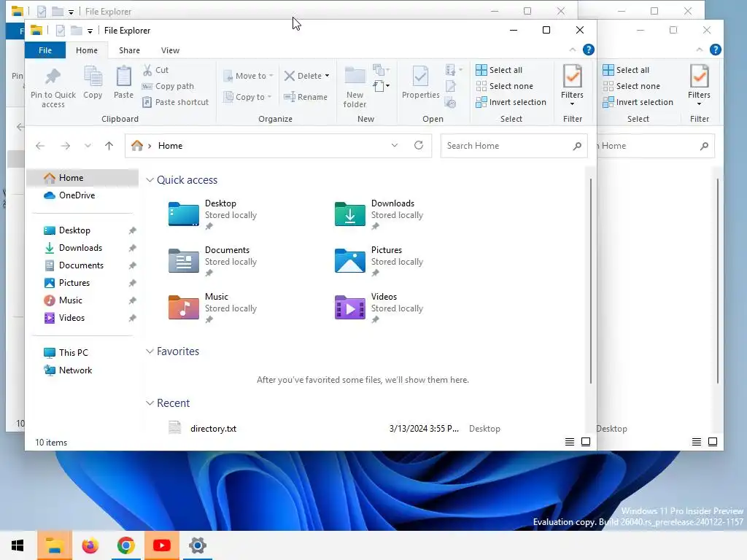Image resolution: width=747 pixels, height=560 pixels.
Task: Click the vertical scrollbar in file list
Action: (591, 281)
